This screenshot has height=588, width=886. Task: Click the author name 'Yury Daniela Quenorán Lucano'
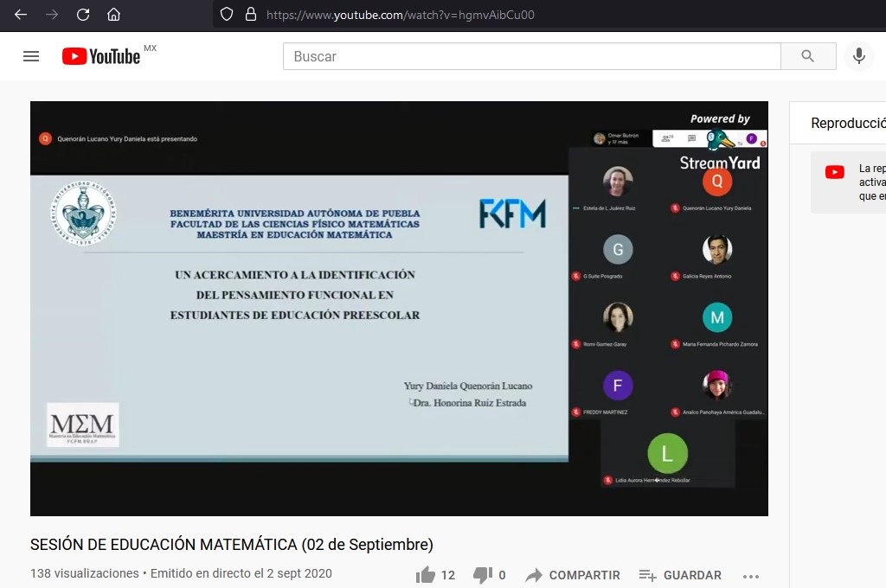click(x=468, y=386)
